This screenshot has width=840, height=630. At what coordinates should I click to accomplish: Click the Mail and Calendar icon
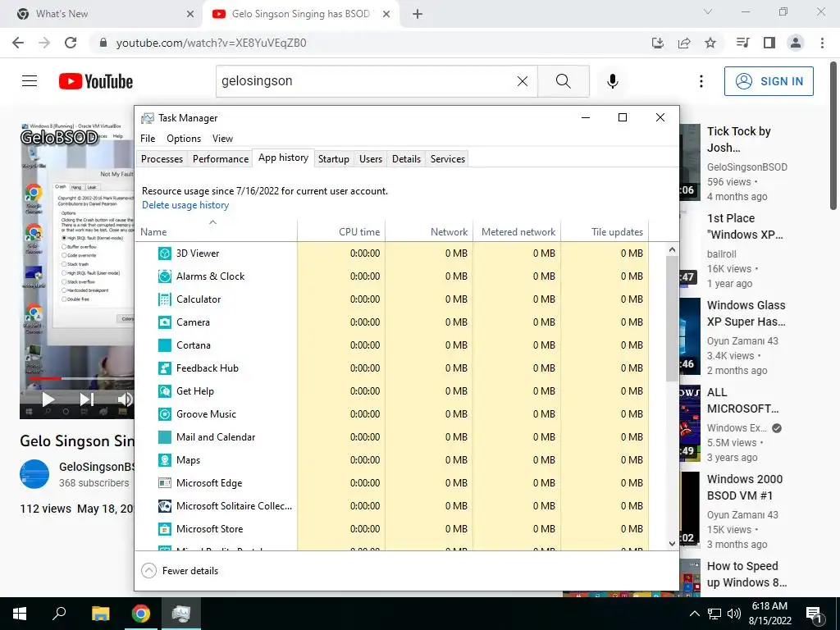tap(164, 437)
